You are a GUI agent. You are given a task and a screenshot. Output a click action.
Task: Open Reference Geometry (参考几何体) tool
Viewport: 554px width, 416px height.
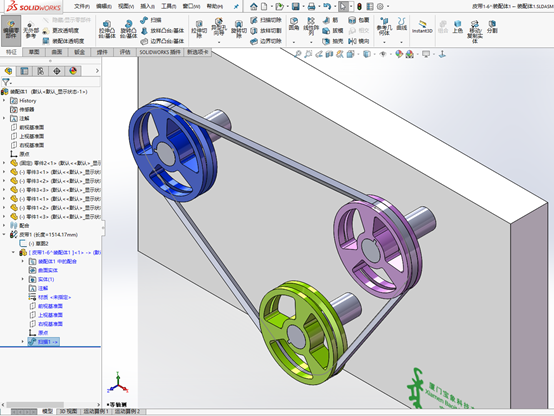coord(384,27)
